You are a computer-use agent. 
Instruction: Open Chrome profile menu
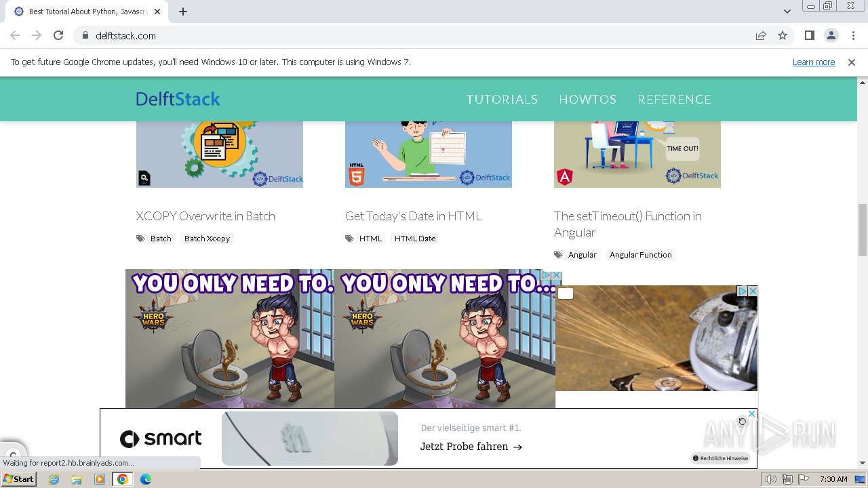coord(831,35)
